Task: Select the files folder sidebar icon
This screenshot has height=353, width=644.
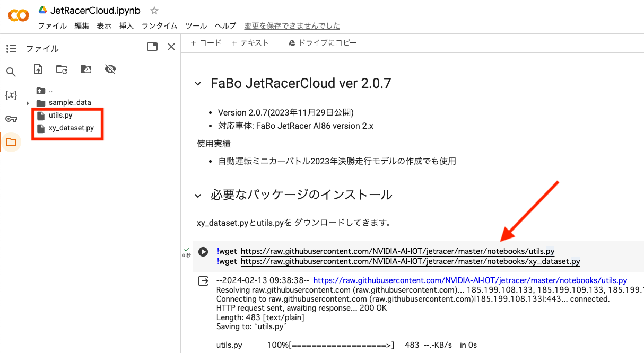Action: click(11, 142)
